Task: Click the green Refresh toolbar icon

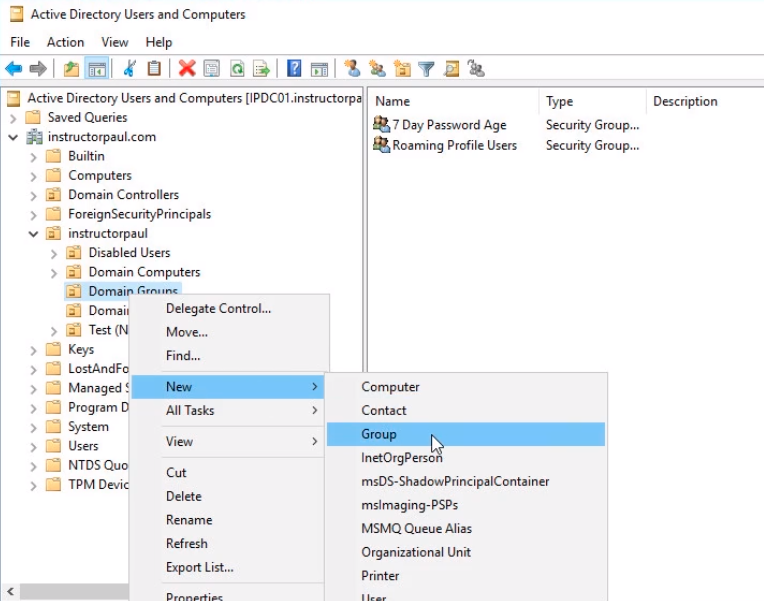Action: 237,69
